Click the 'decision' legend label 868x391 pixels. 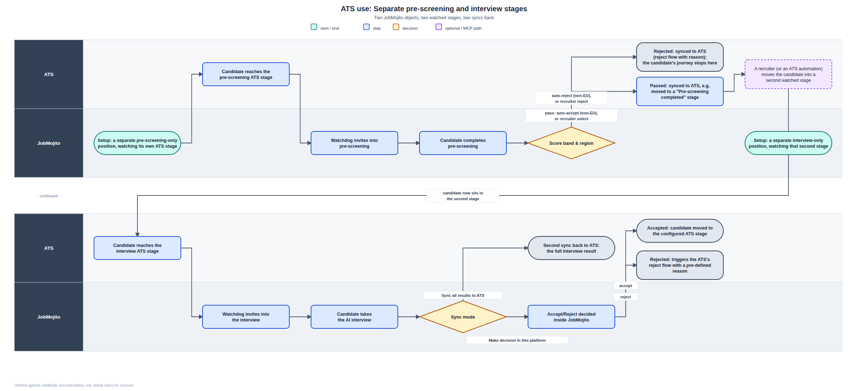pos(410,28)
